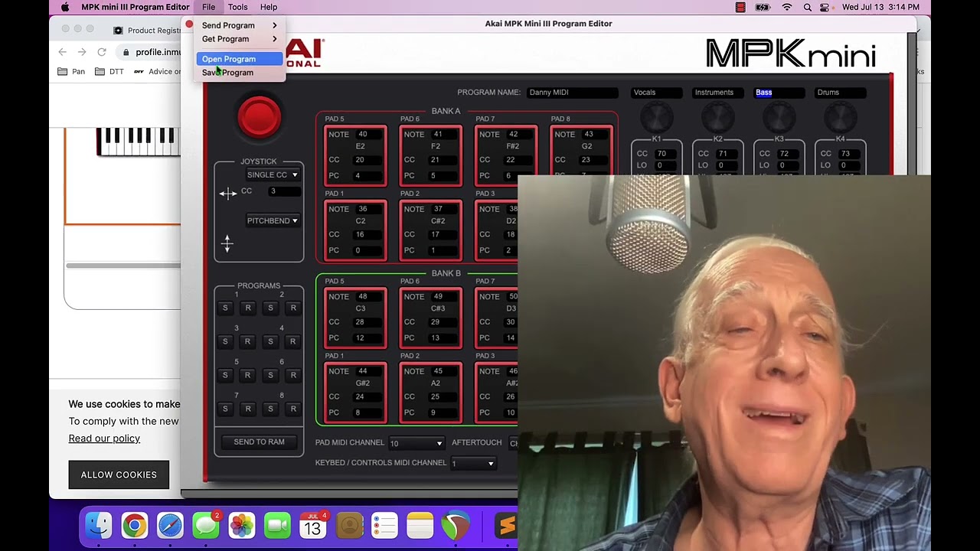Launch Google Chrome from the Dock
This screenshot has width=980, height=551.
click(x=134, y=526)
